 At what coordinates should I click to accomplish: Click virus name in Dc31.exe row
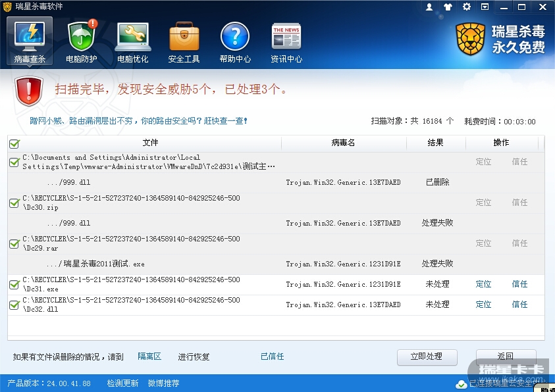pyautogui.click(x=343, y=285)
